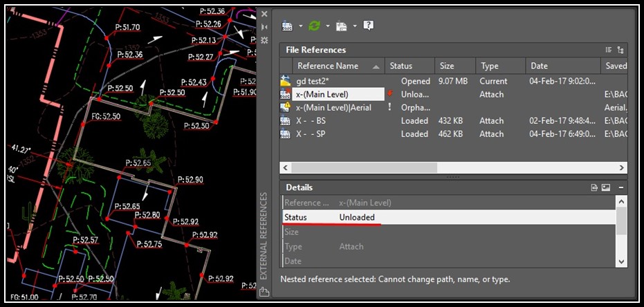The height and width of the screenshot is (307, 644).
Task: Open the Refresh dropdown arrow
Action: click(x=328, y=26)
